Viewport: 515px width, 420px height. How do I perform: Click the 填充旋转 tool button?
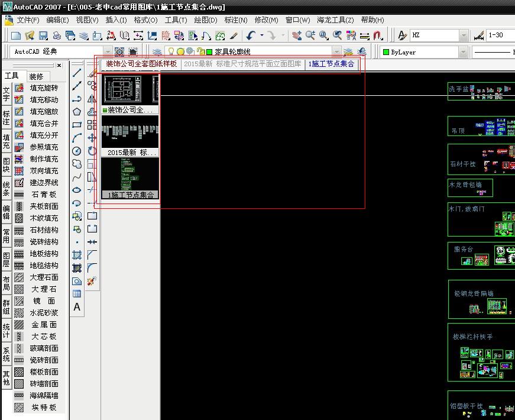coord(37,88)
